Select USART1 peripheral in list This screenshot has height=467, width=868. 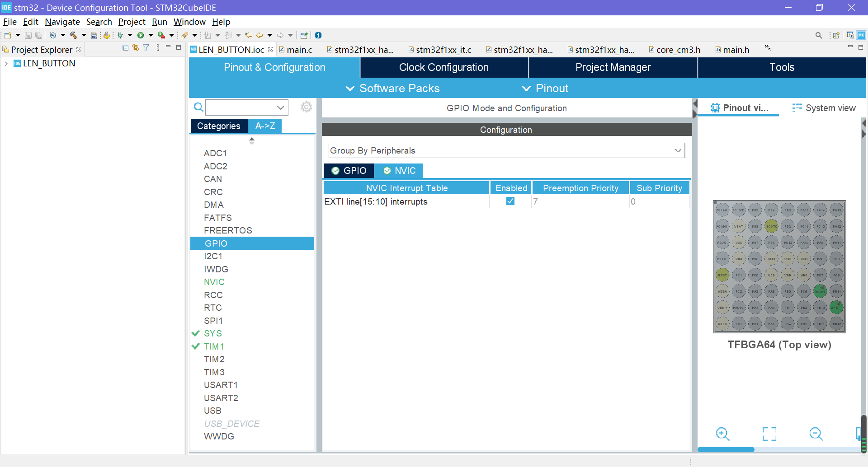tap(221, 385)
